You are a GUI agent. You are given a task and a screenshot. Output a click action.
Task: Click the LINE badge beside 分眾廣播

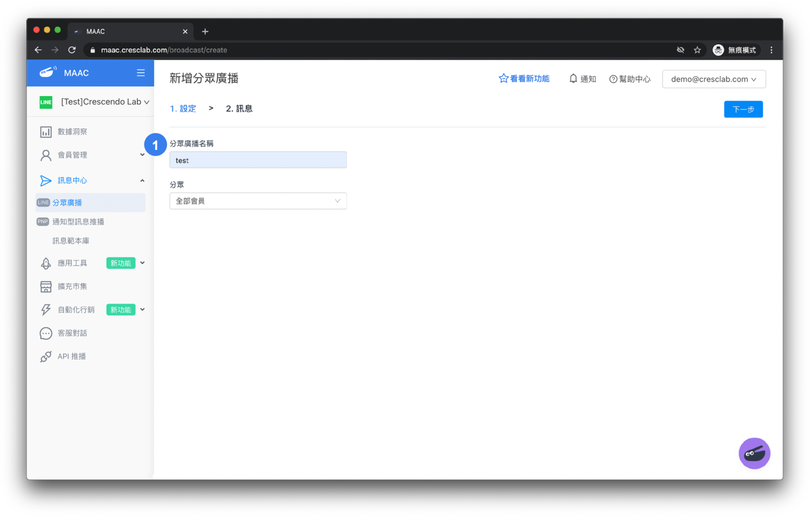[43, 203]
